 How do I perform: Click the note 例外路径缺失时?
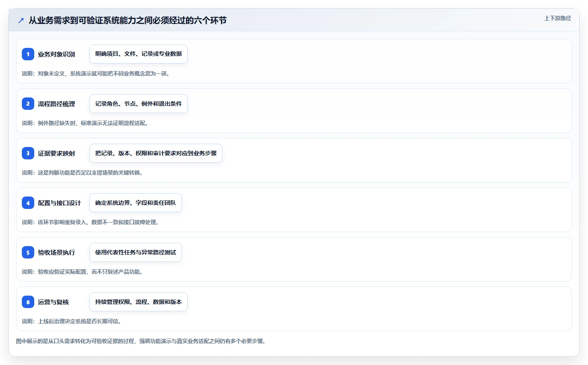pos(85,123)
